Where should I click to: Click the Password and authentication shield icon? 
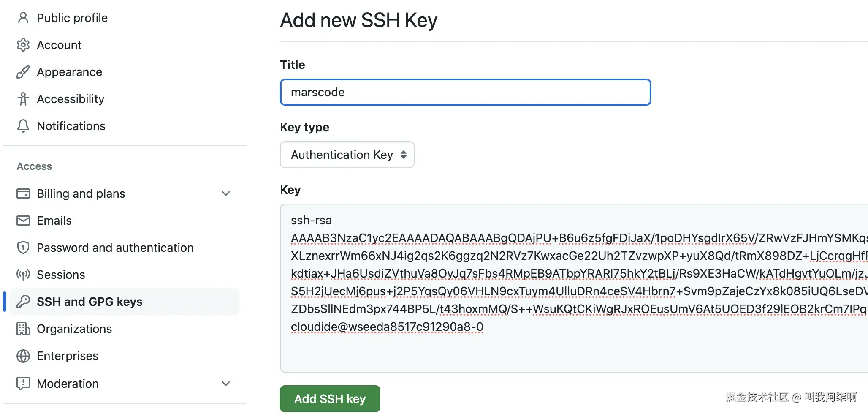coord(23,248)
